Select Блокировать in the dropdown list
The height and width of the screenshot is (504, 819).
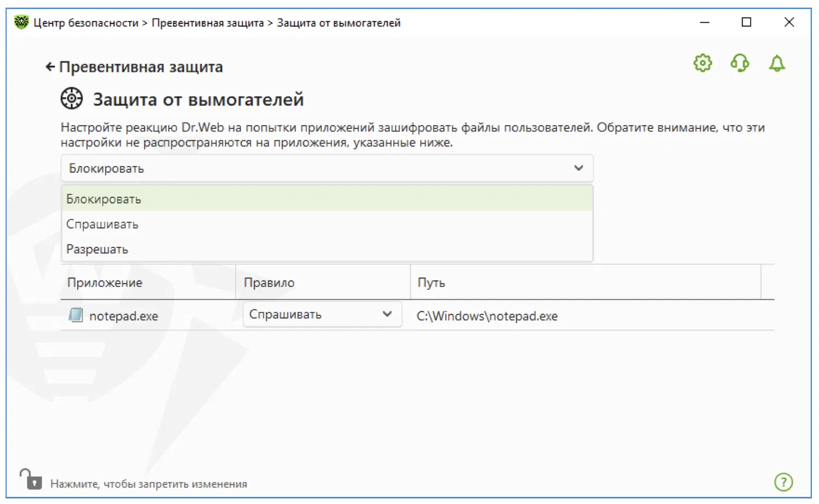point(327,199)
